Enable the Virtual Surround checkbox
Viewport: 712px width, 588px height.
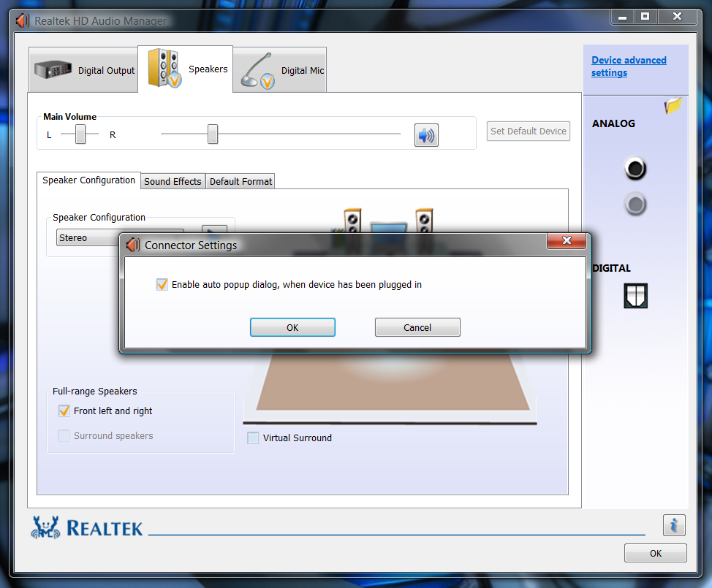coord(253,438)
